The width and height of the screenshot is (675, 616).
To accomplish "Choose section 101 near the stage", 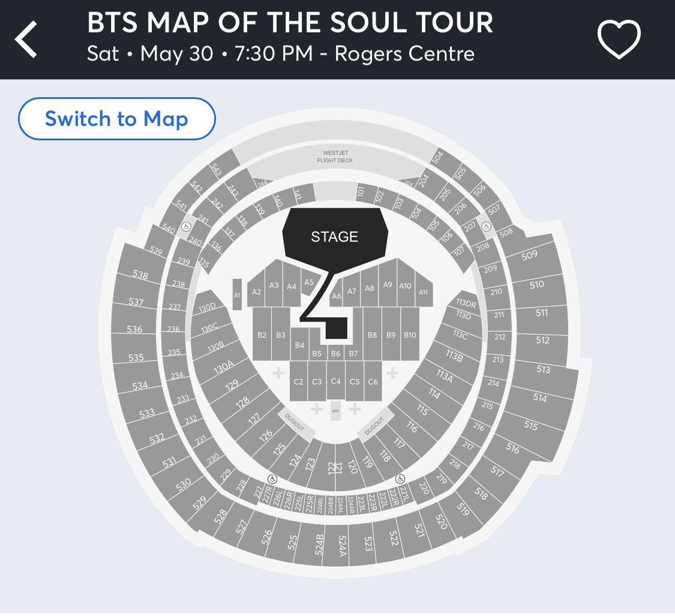I will coord(361,193).
